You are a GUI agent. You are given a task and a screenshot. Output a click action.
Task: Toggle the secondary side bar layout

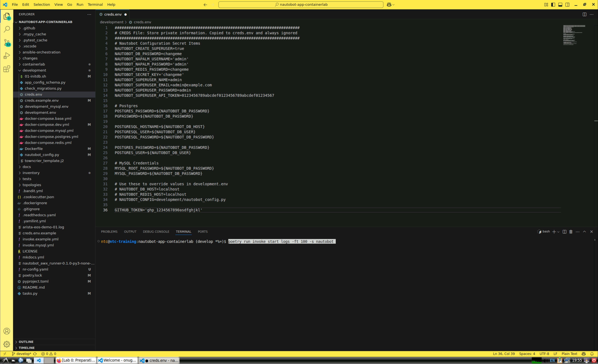pyautogui.click(x=567, y=5)
